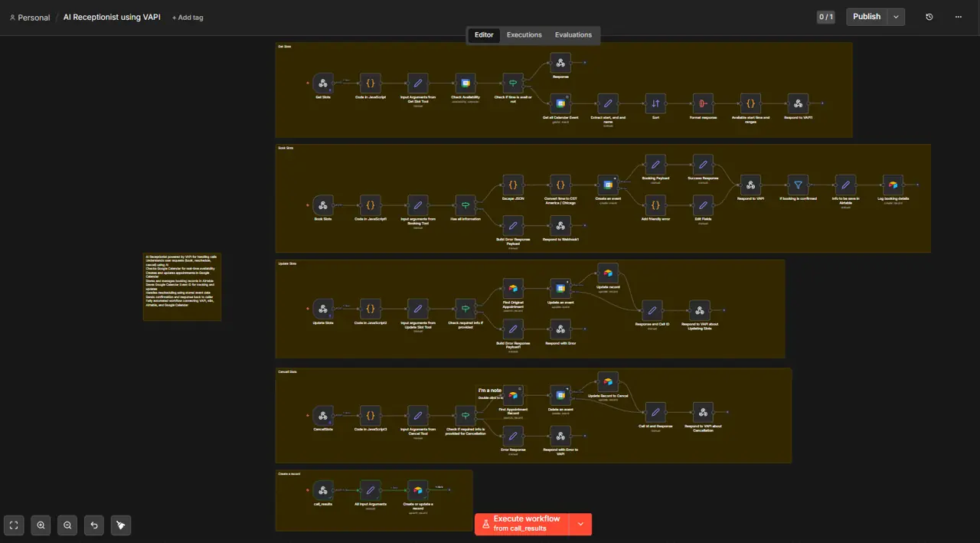
Task: Click the Add tag link
Action: 188,18
